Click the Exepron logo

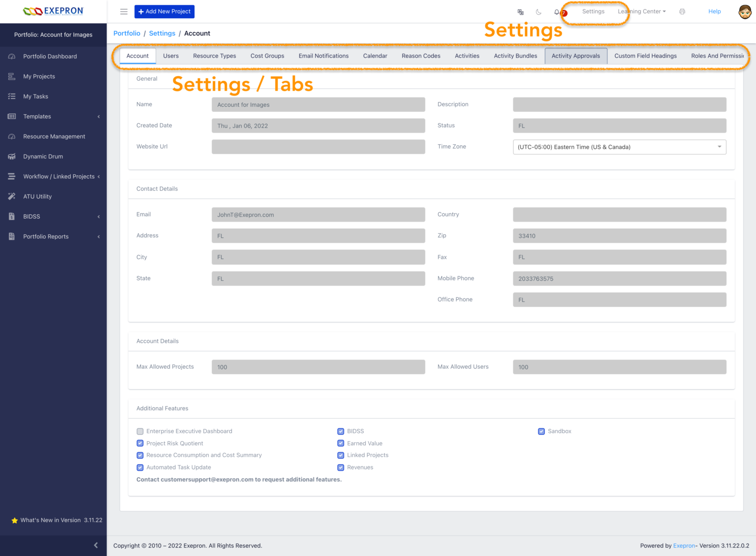pyautogui.click(x=53, y=11)
